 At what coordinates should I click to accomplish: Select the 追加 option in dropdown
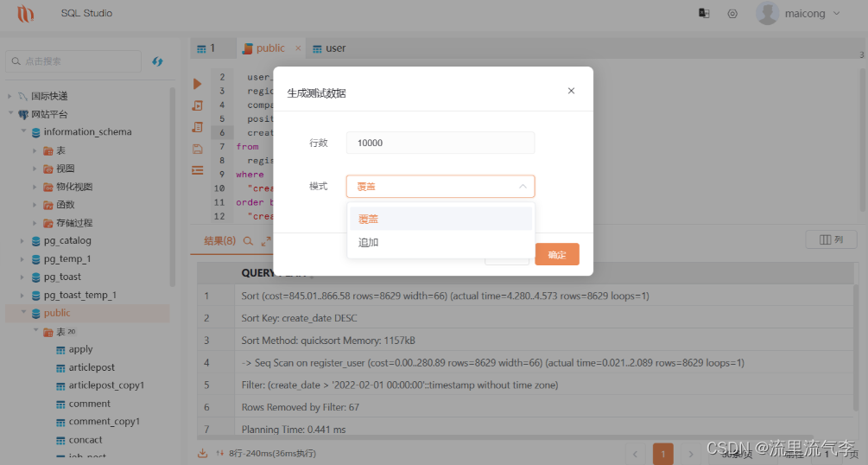(x=440, y=242)
